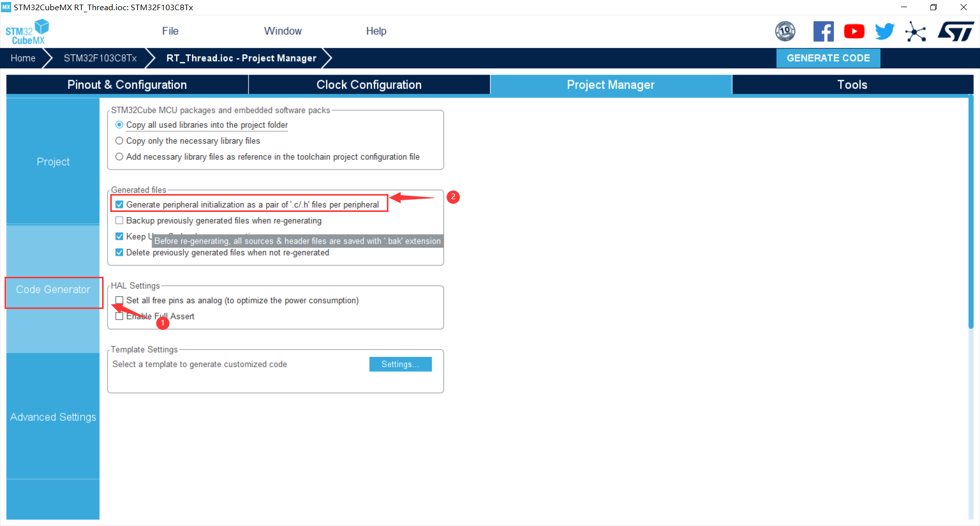Click the ST community network icon
The height and width of the screenshot is (526, 980).
click(916, 32)
